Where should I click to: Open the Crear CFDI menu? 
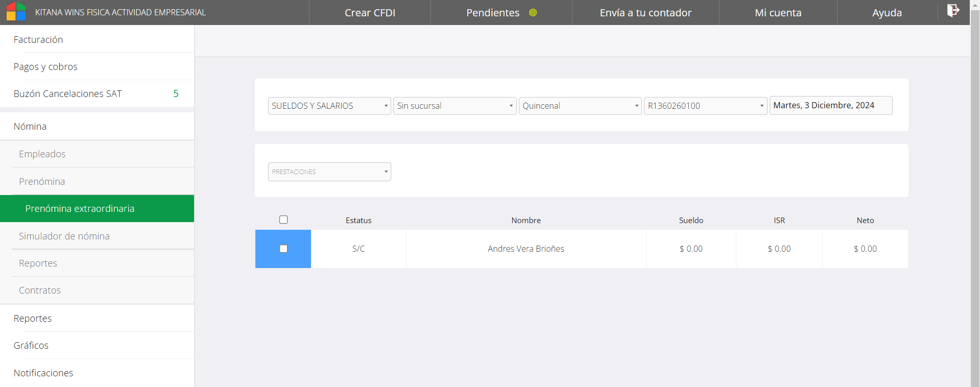pos(370,13)
